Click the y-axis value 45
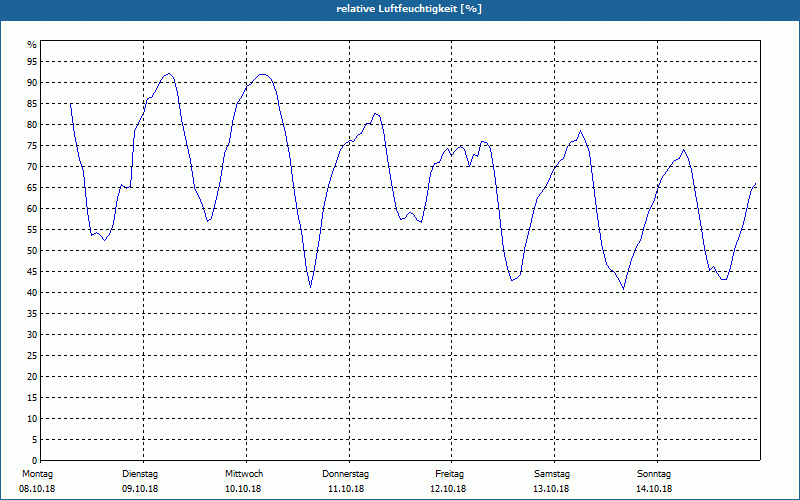The width and height of the screenshot is (800, 500). coord(32,271)
